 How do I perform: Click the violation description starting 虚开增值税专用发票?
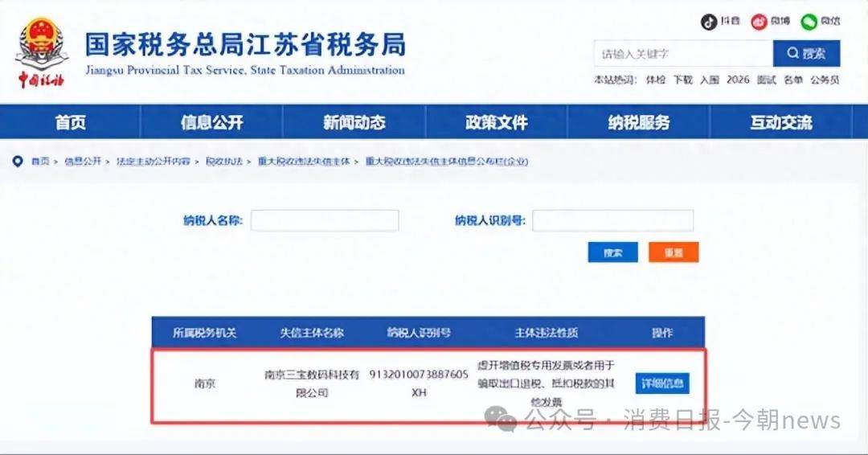[547, 383]
